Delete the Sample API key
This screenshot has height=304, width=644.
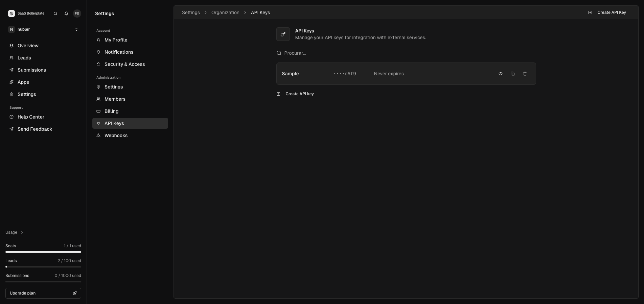pos(525,74)
